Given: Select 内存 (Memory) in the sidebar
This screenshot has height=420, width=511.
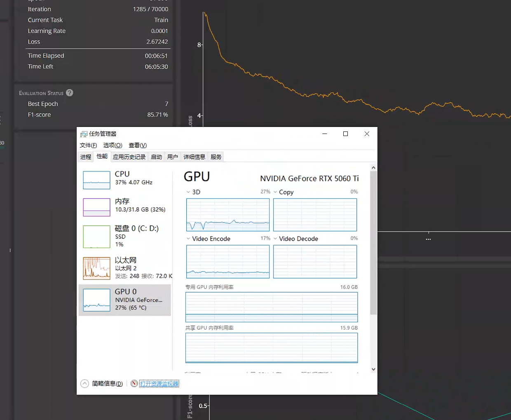Looking at the screenshot, I should coord(96,207).
